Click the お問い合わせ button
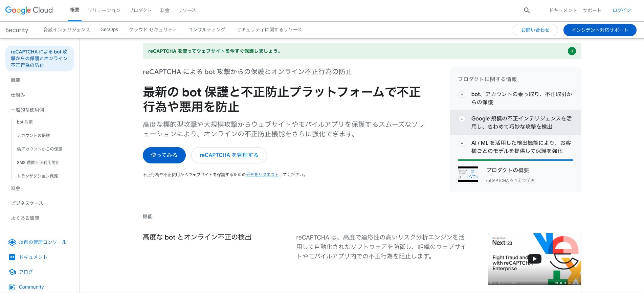Image resolution: width=644 pixels, height=293 pixels. coord(535,30)
